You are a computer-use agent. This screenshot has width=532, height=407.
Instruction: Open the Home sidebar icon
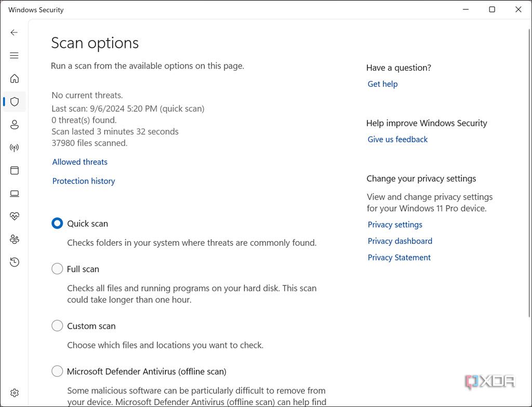click(14, 78)
